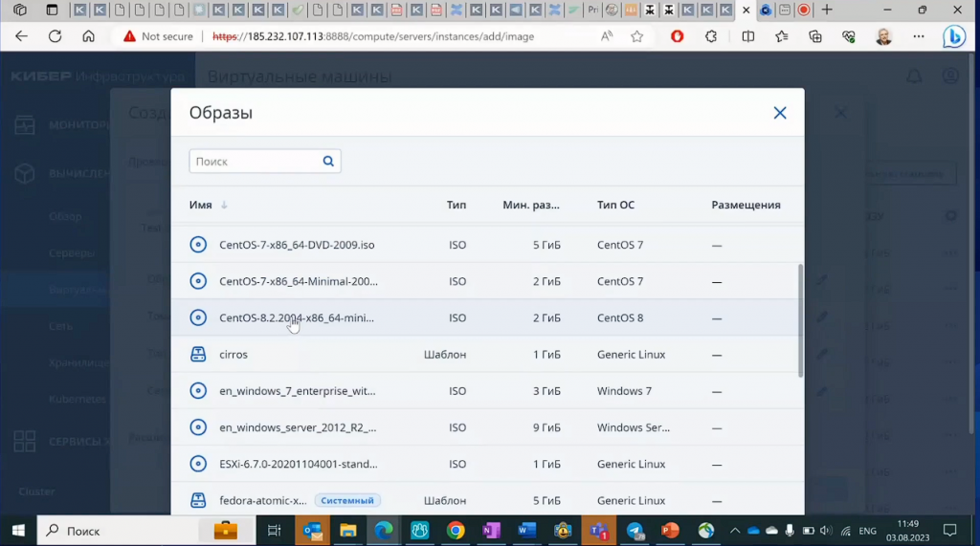Open the favorites list icon
This screenshot has width=980, height=546.
781,36
